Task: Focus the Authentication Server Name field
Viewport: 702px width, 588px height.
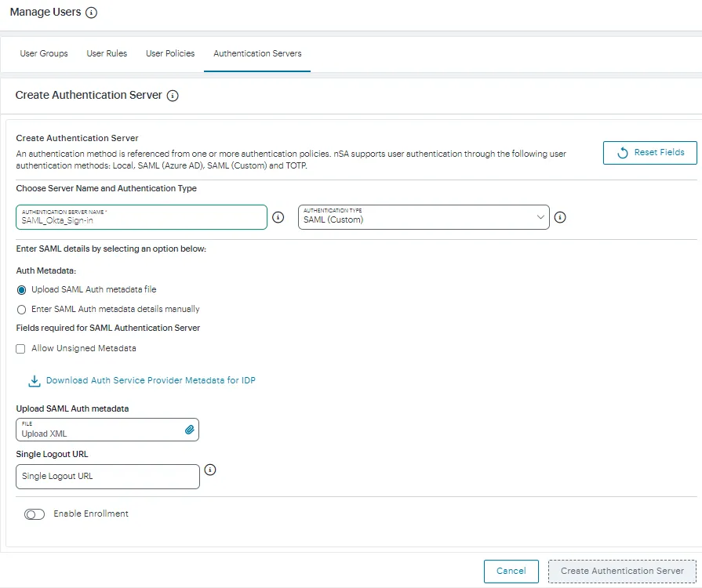Action: coord(141,217)
